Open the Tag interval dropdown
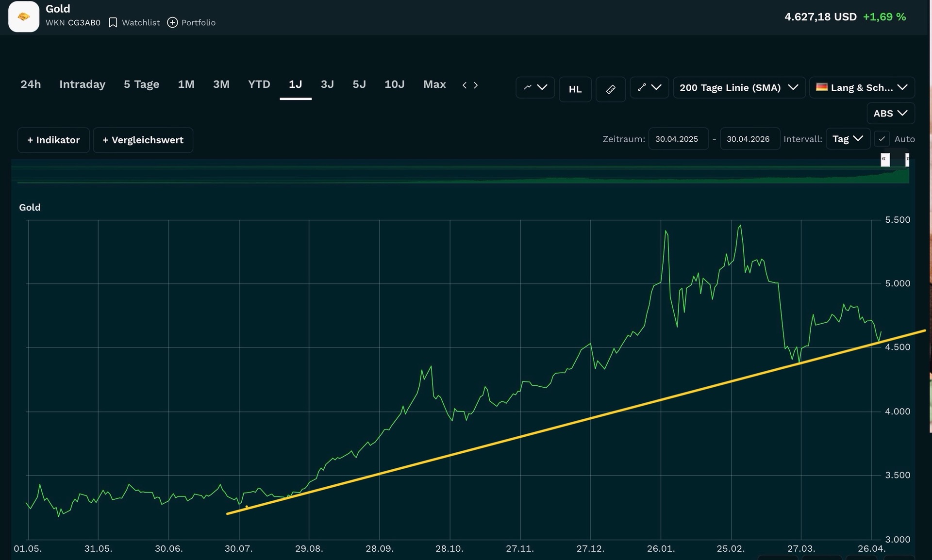Screen dimensions: 932x560 point(848,139)
